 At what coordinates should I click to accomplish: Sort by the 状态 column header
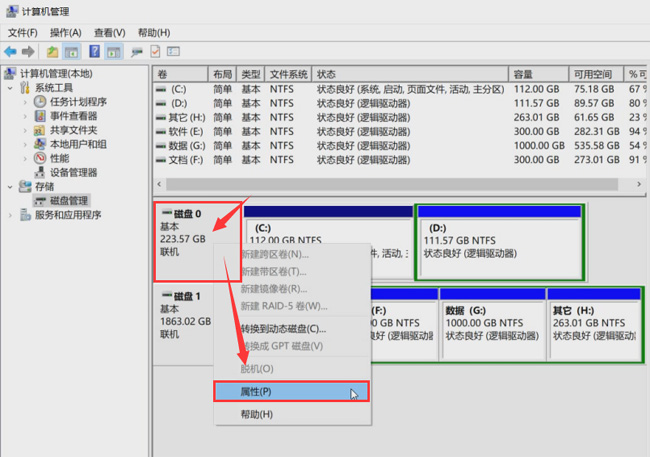[x=410, y=74]
